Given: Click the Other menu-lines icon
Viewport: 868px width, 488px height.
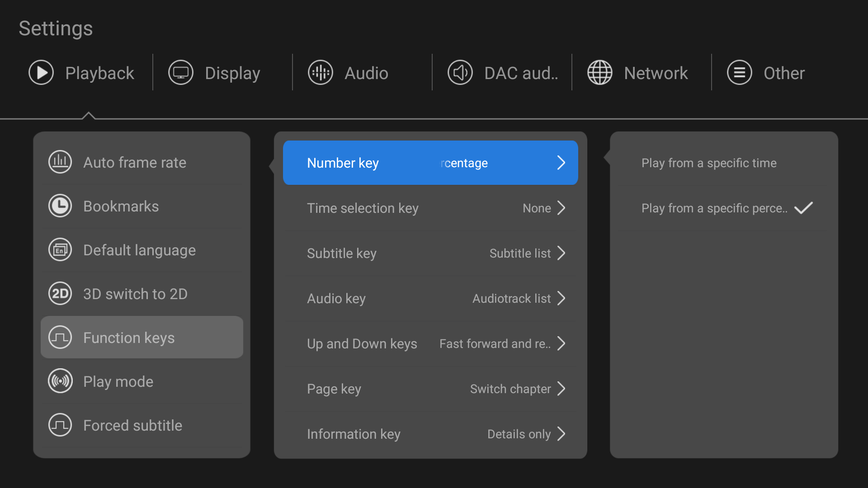Looking at the screenshot, I should [x=740, y=73].
